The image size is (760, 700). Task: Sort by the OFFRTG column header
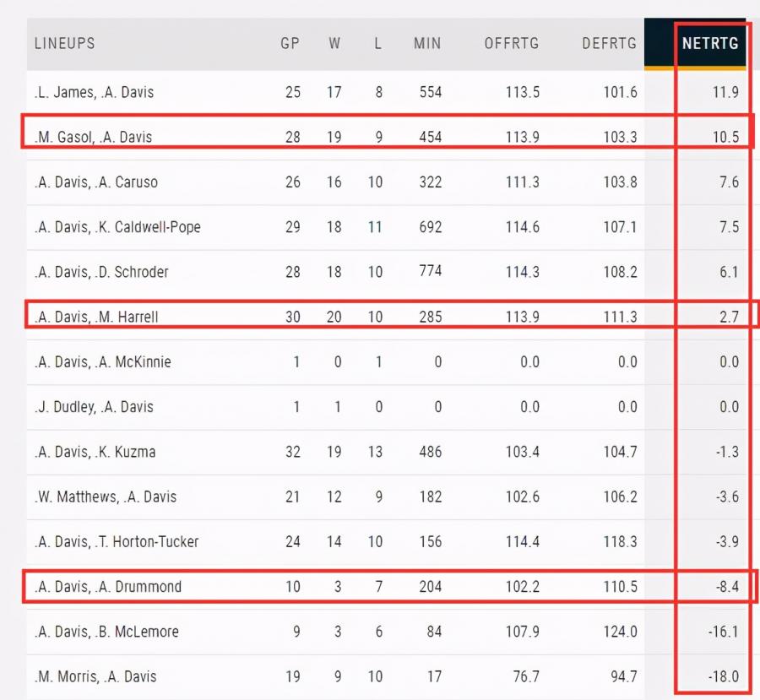click(512, 43)
